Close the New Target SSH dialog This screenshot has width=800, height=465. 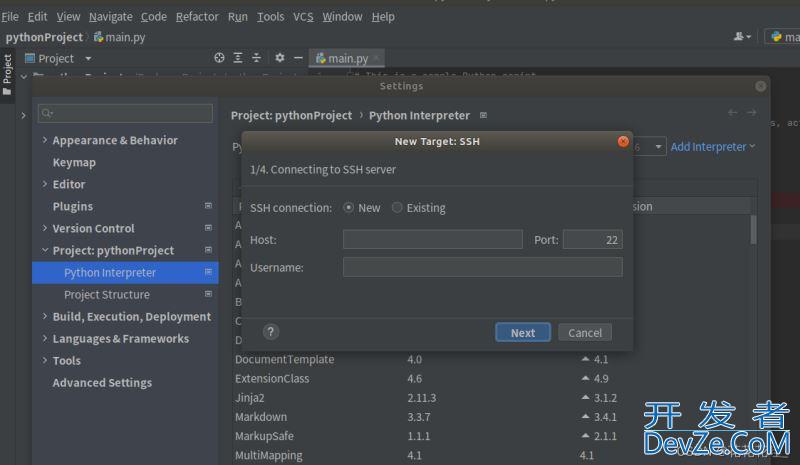click(x=623, y=141)
